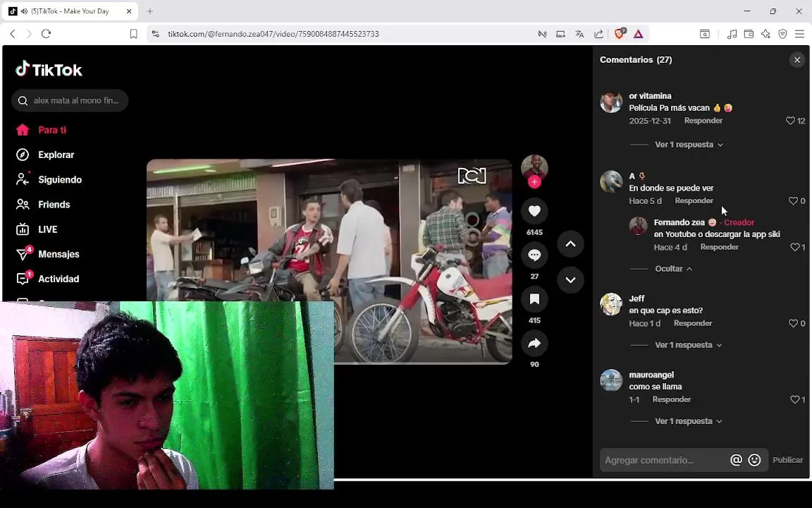Viewport: 812px width, 508px height.
Task: Open Brave Rewards triangle icon
Action: click(639, 34)
